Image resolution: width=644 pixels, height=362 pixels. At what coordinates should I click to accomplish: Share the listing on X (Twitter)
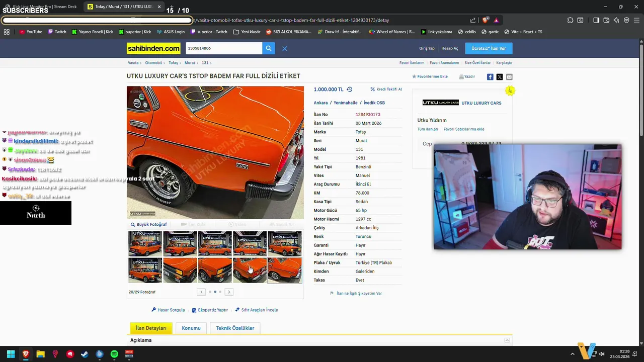coord(500,77)
